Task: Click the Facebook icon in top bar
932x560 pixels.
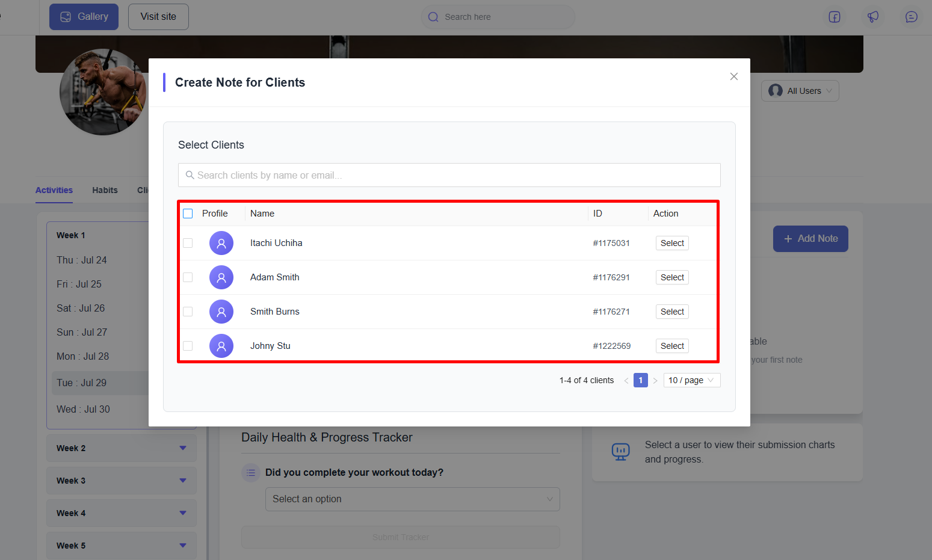Action: click(x=835, y=17)
